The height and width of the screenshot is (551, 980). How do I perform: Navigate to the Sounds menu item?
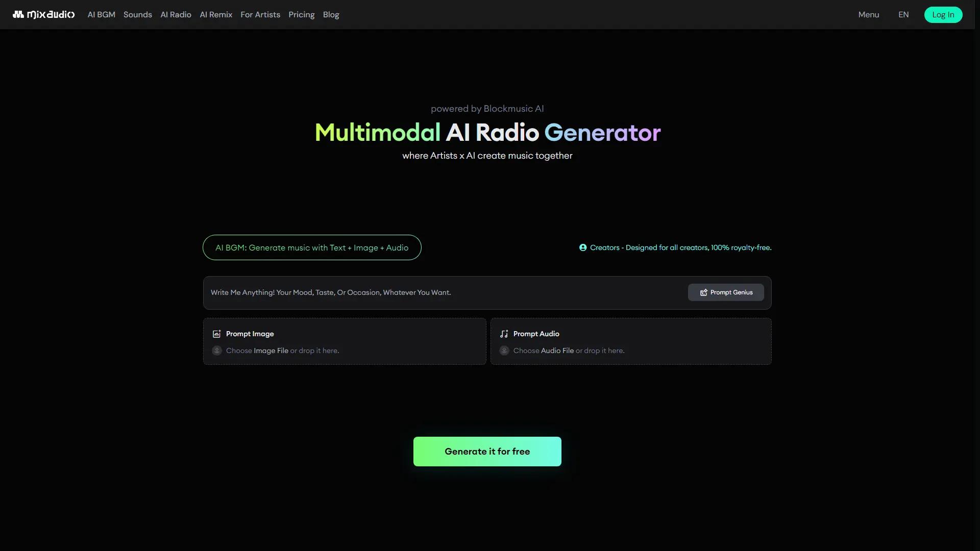137,14
